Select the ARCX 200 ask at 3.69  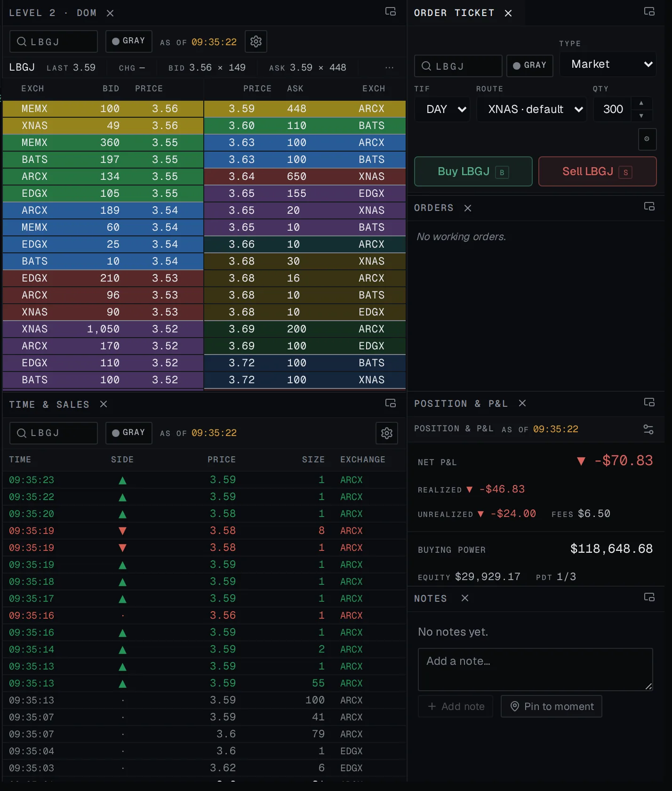pos(305,329)
